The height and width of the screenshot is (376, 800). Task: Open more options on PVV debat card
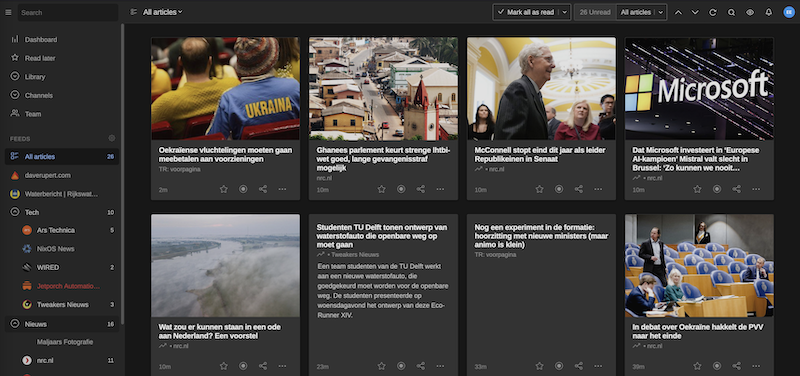756,366
